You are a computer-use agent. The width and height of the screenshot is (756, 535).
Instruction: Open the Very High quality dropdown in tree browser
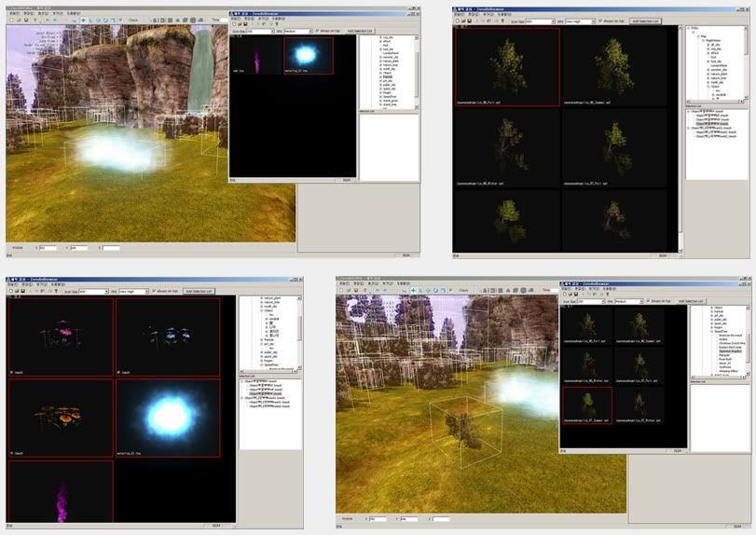[x=580, y=21]
